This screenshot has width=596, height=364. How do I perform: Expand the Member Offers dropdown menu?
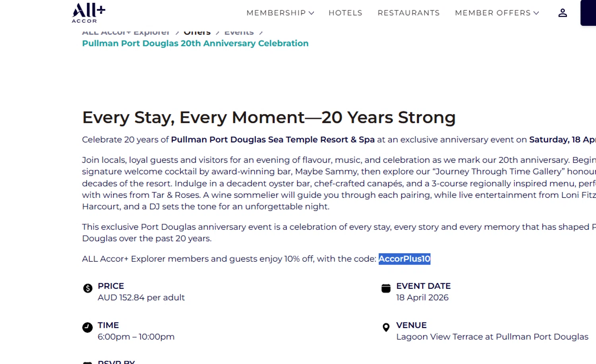pos(497,13)
